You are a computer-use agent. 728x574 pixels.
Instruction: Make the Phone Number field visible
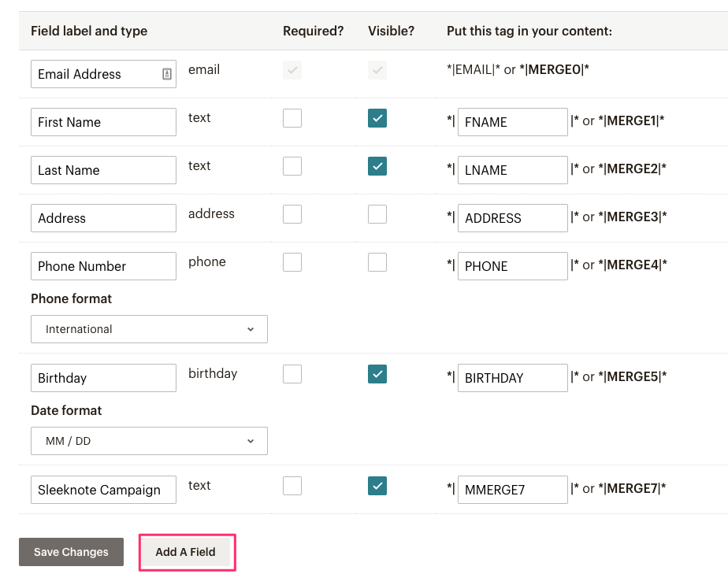[377, 262]
